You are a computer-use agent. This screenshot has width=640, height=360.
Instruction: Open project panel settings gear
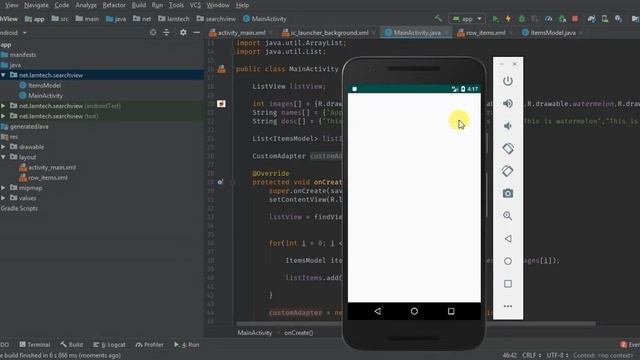click(x=183, y=32)
